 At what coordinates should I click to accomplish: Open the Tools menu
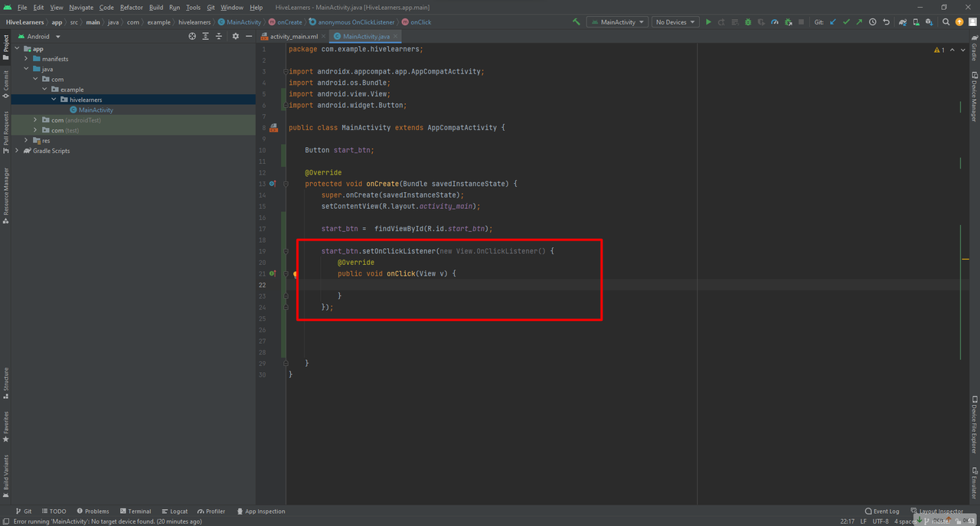click(193, 8)
